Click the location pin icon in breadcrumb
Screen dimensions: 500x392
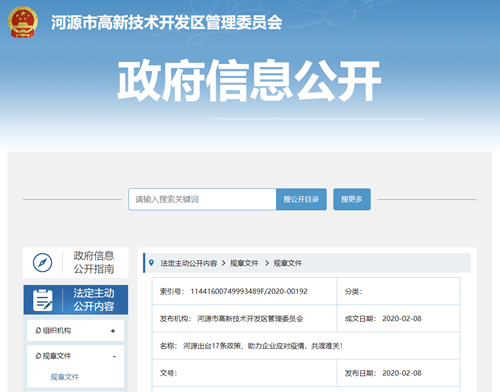(x=151, y=263)
